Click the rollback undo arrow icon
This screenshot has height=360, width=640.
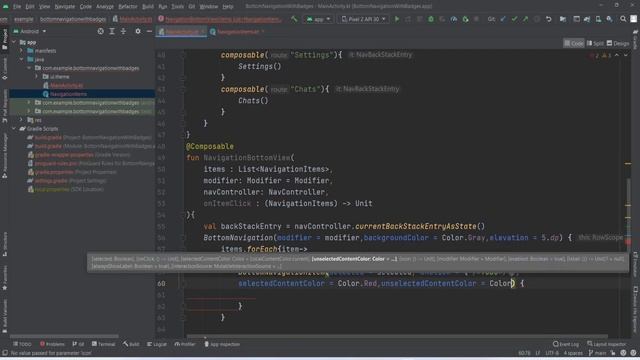549,19
